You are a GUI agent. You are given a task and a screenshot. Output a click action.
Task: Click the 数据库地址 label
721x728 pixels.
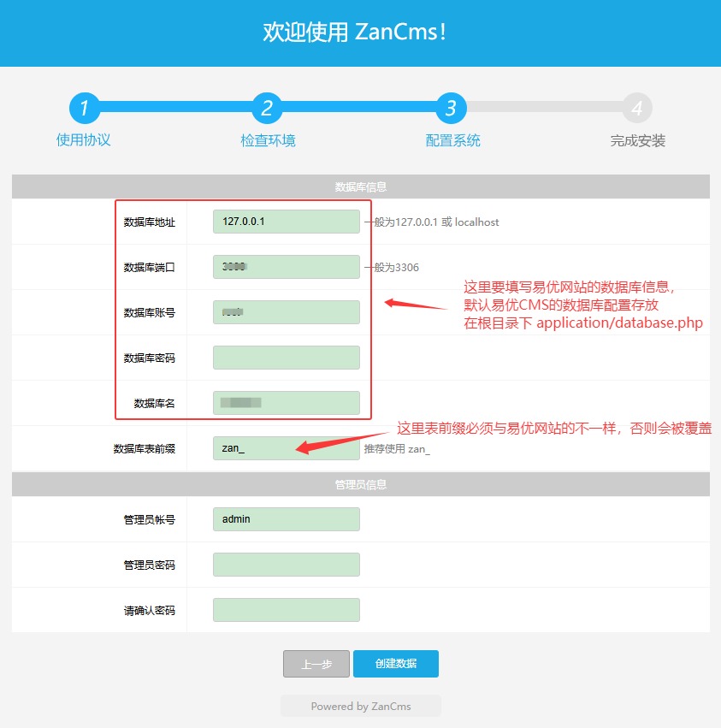click(150, 222)
